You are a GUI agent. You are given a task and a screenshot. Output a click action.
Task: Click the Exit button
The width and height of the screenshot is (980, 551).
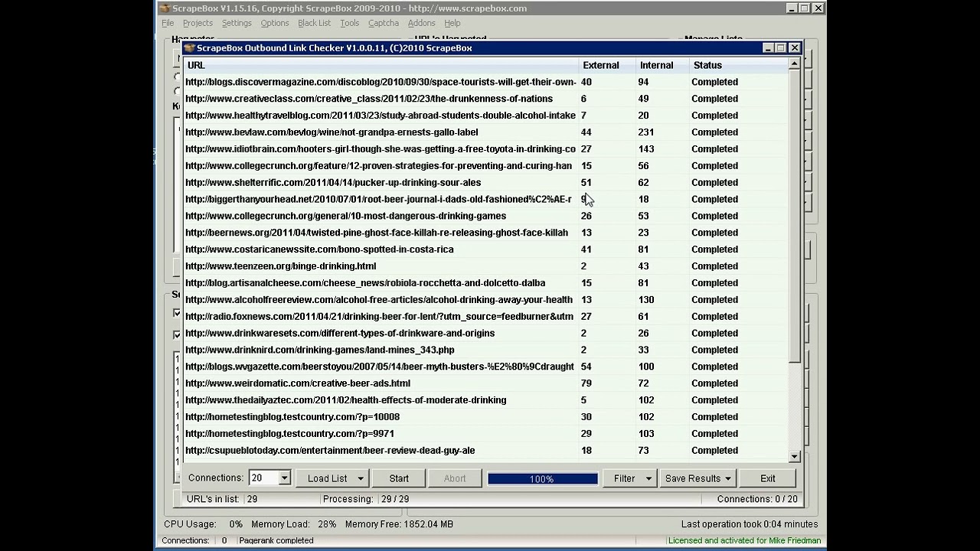pyautogui.click(x=768, y=478)
